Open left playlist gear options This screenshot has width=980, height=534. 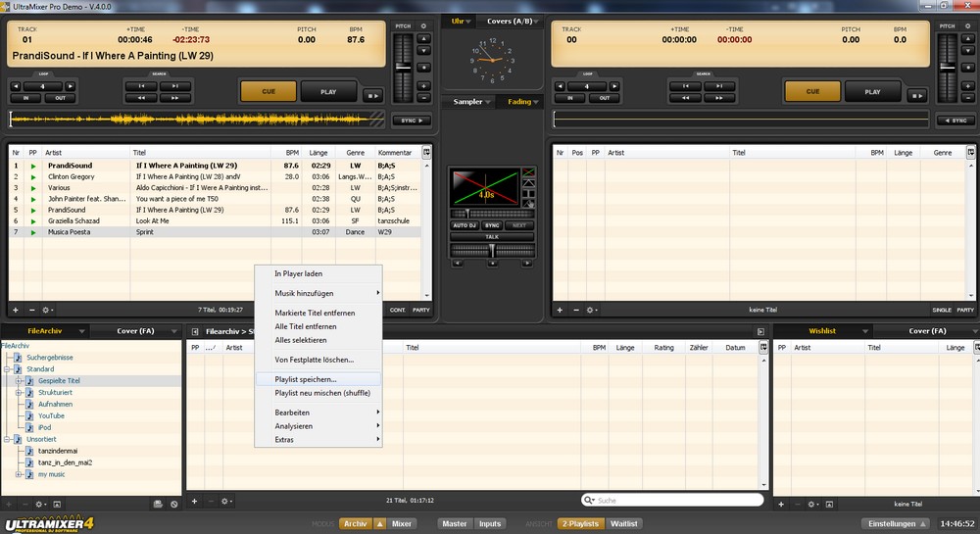click(47, 310)
